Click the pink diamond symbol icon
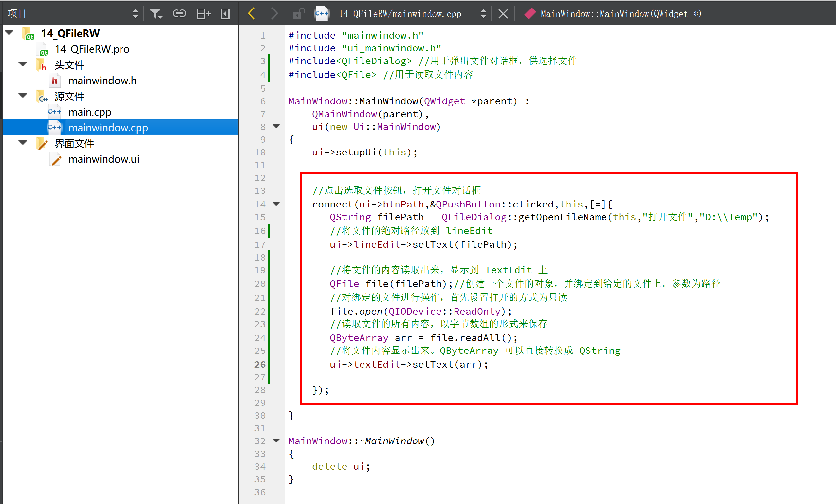Image resolution: width=836 pixels, height=504 pixels. click(x=529, y=13)
